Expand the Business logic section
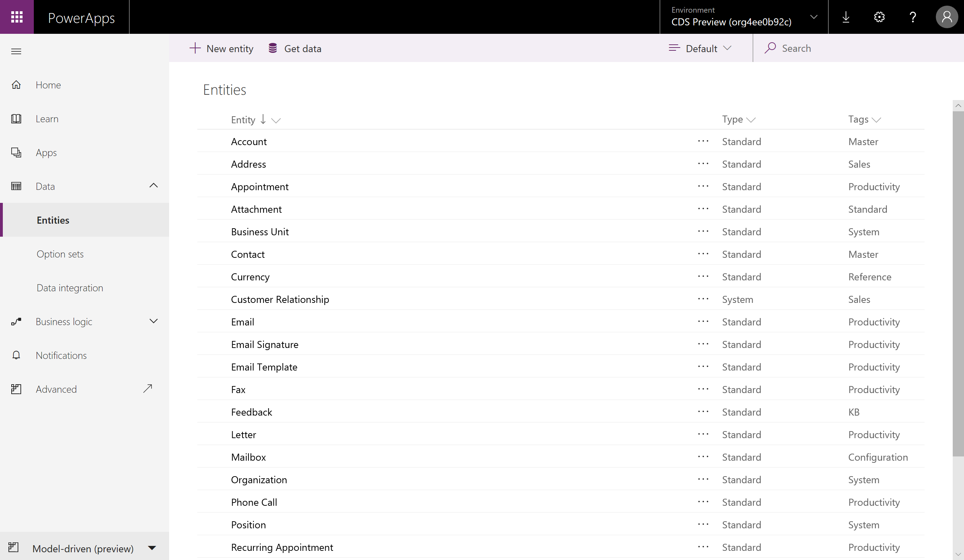Screen dimensions: 964x560 tap(153, 321)
